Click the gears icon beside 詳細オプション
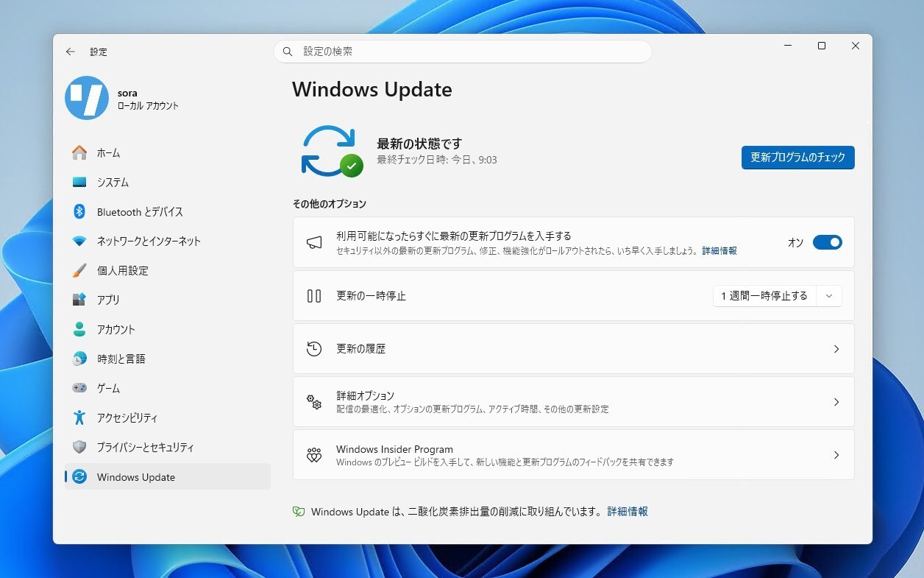The height and width of the screenshot is (578, 924). coord(314,402)
